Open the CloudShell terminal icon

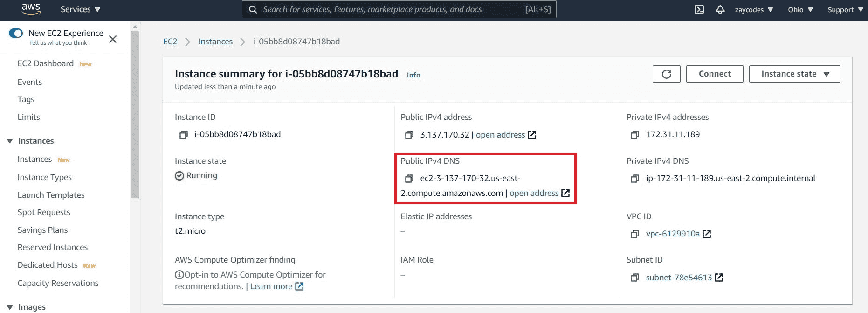coord(699,9)
